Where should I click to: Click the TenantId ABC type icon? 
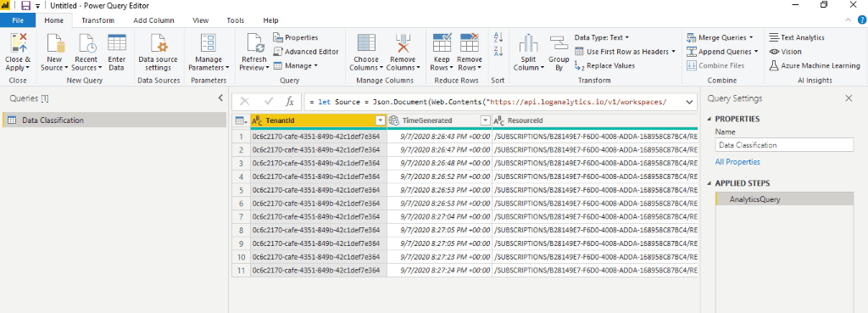(x=257, y=120)
